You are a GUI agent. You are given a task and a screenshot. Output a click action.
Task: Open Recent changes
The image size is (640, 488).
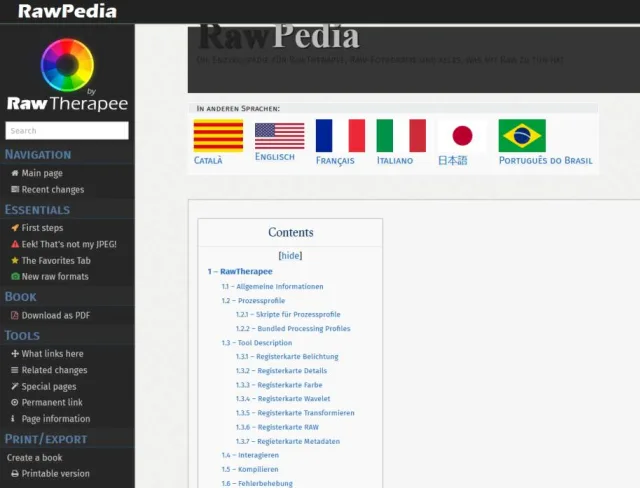point(53,189)
